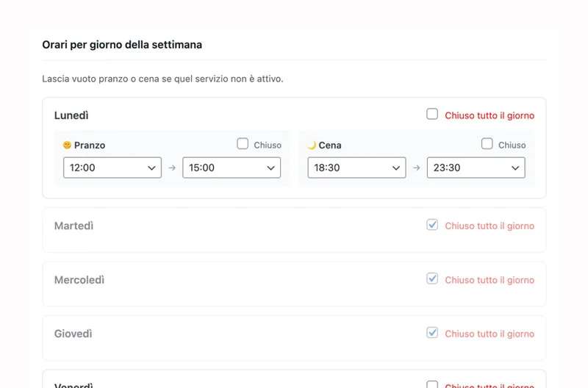Open Pranzo end time dropdown 15:00
Image resolution: width=588 pixels, height=388 pixels.
(232, 168)
